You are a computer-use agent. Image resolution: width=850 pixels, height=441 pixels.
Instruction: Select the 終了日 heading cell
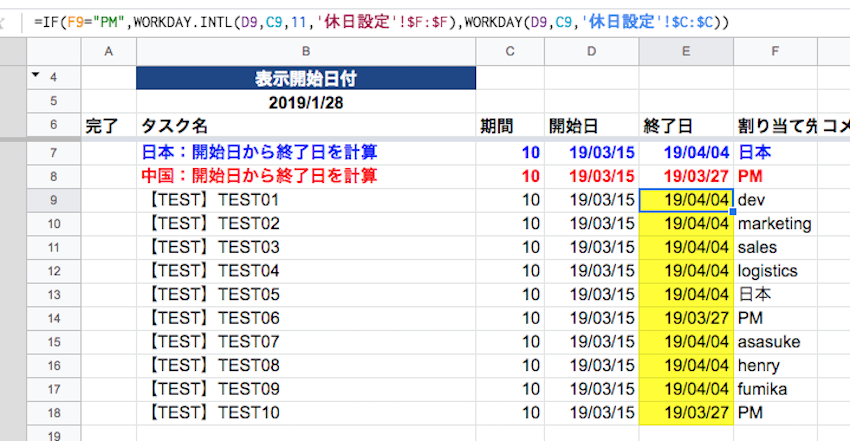pyautogui.click(x=686, y=126)
